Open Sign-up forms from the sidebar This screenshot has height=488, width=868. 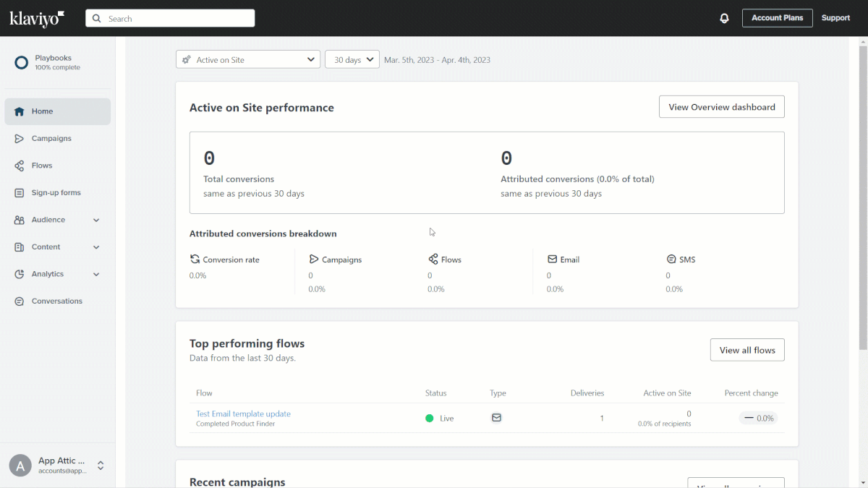(x=56, y=193)
